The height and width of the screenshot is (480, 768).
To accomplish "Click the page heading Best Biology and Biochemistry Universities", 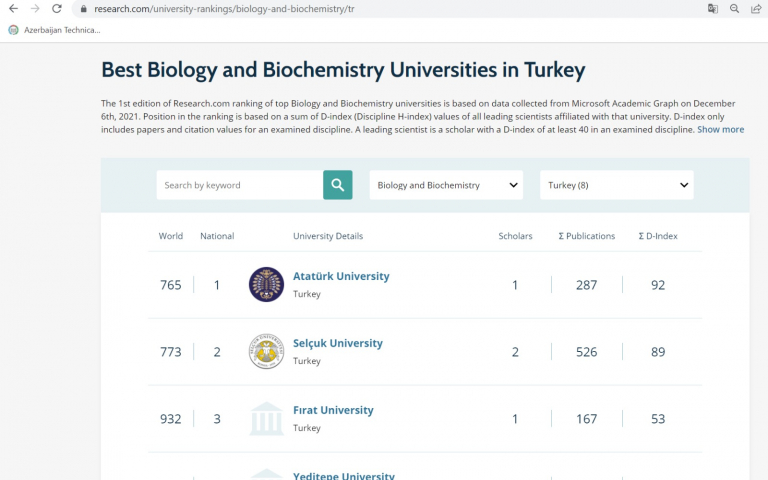I will tap(343, 70).
